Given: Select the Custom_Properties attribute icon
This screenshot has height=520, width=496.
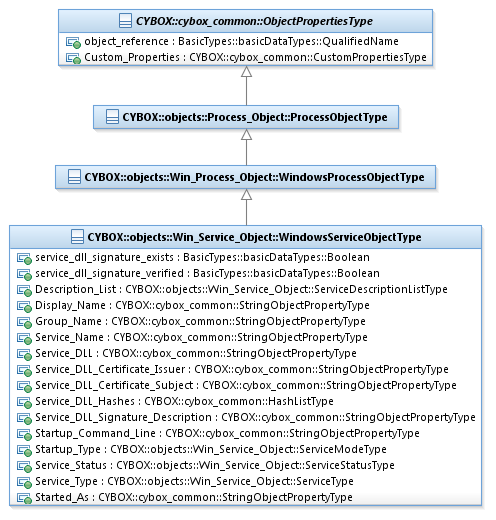Looking at the screenshot, I should pyautogui.click(x=73, y=58).
